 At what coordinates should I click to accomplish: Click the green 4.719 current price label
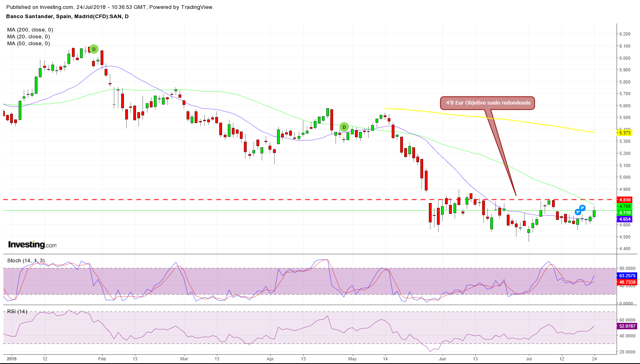(625, 213)
